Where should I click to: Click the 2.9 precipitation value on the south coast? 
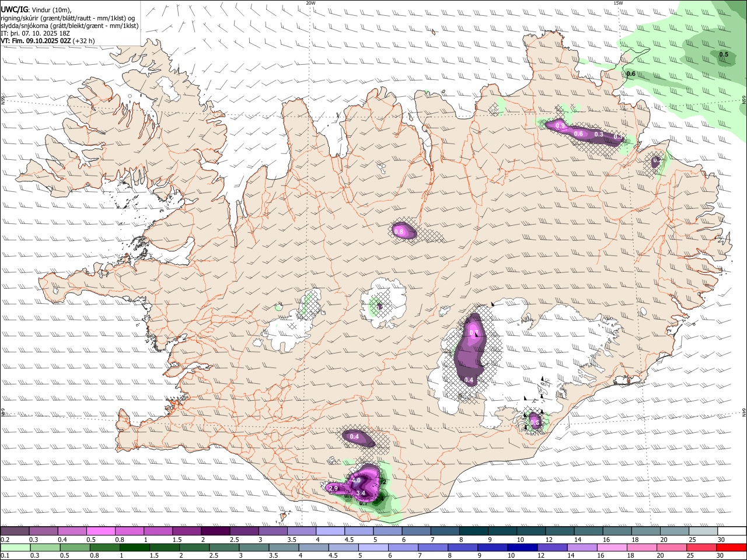(334, 488)
